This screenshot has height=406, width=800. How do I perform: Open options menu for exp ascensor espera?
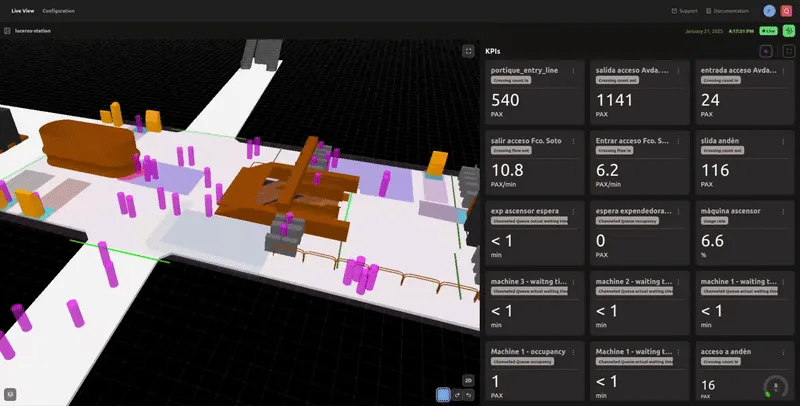[x=573, y=212]
